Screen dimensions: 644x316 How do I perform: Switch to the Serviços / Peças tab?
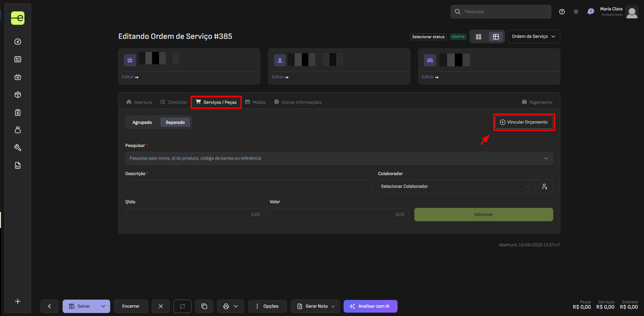click(216, 102)
